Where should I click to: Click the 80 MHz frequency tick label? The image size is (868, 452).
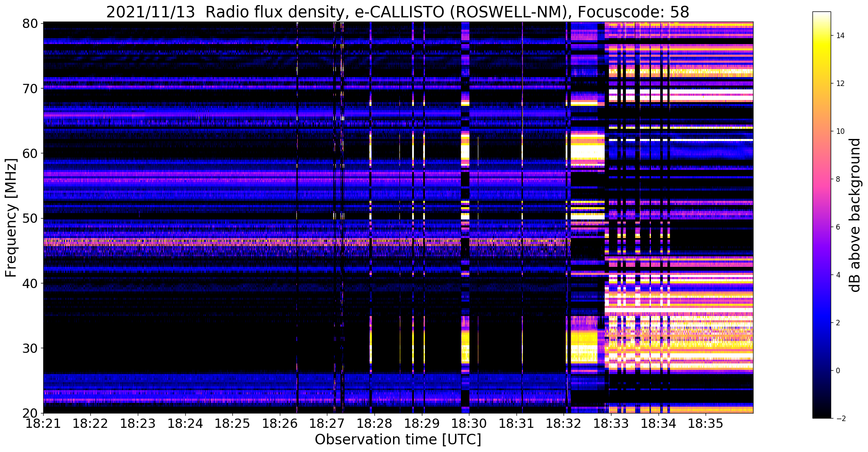pyautogui.click(x=30, y=23)
